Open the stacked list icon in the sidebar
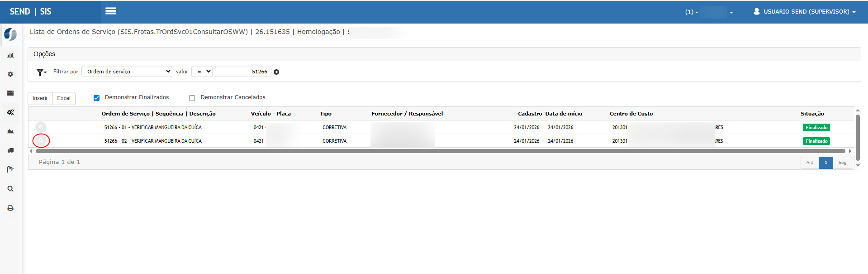The width and height of the screenshot is (868, 274). click(x=10, y=93)
